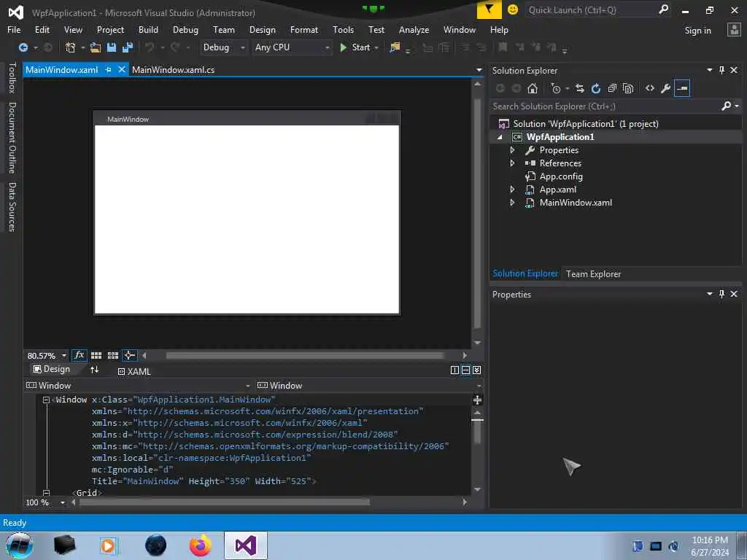
Task: Click the account picture icon near Sign in
Action: pos(734,30)
